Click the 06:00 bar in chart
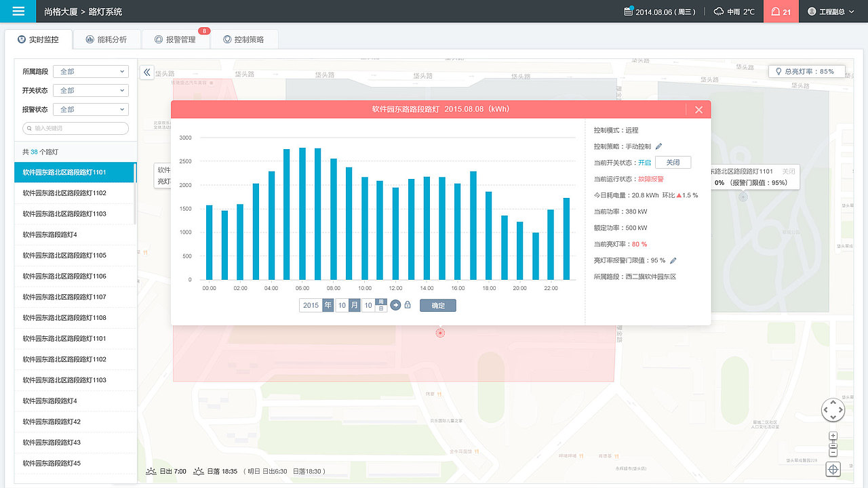868x488 pixels. (x=302, y=213)
